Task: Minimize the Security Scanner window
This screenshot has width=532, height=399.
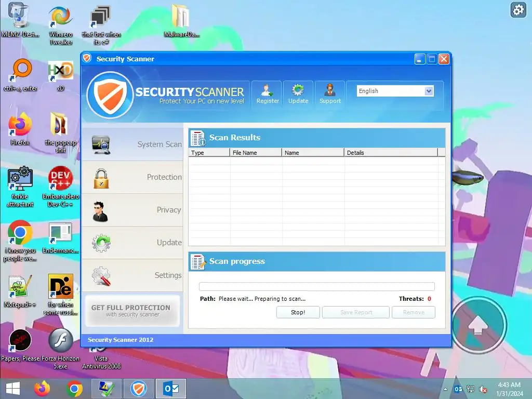Action: point(420,59)
